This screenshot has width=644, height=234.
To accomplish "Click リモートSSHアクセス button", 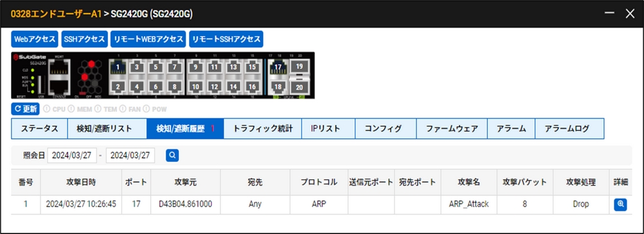I will [226, 39].
